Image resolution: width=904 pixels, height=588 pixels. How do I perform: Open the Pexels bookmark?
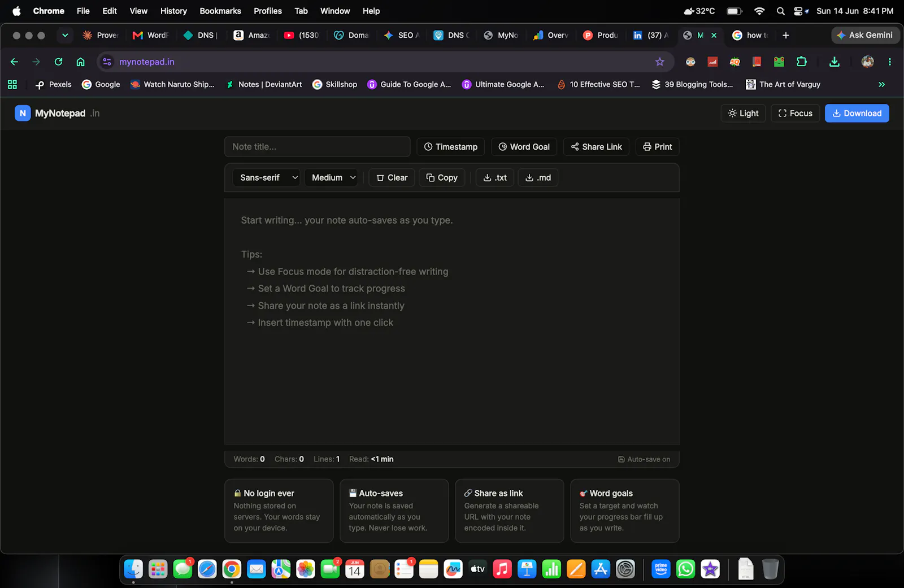(x=53, y=84)
